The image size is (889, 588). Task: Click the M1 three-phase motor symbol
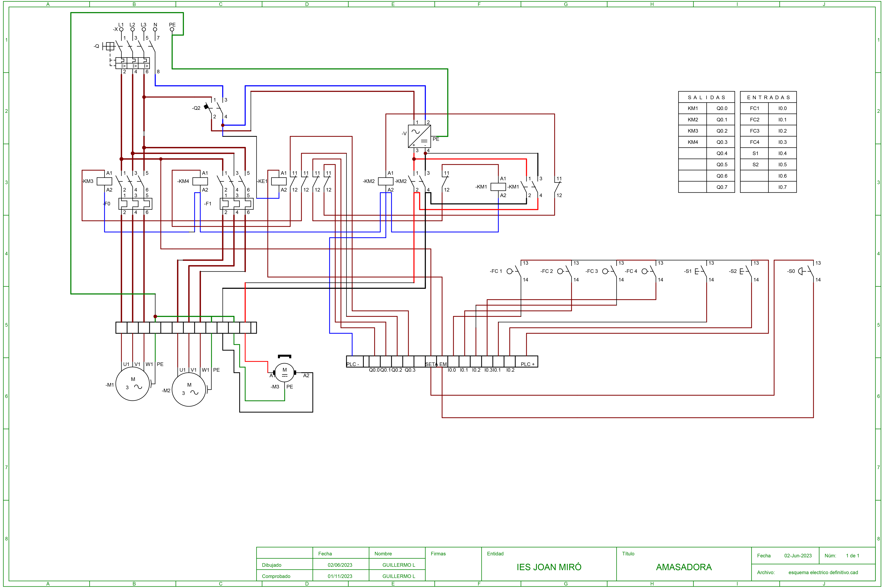pyautogui.click(x=133, y=384)
